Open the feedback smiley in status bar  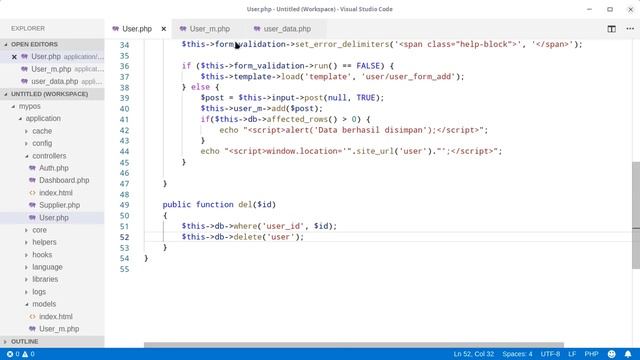[611, 354]
